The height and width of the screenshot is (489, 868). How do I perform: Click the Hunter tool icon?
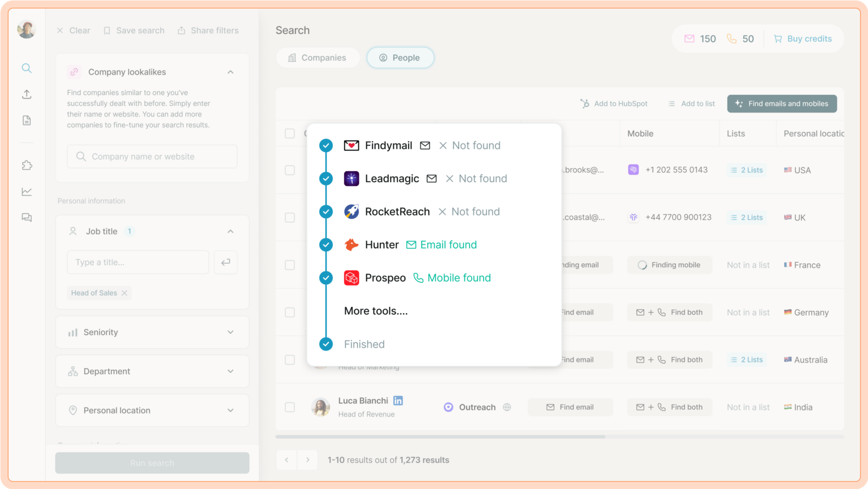pyautogui.click(x=351, y=245)
